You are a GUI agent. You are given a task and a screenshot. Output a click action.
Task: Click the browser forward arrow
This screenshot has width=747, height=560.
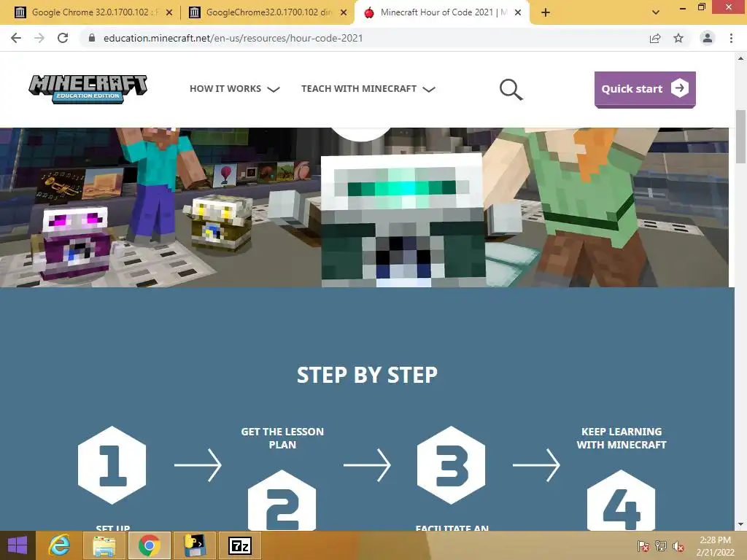coord(39,38)
